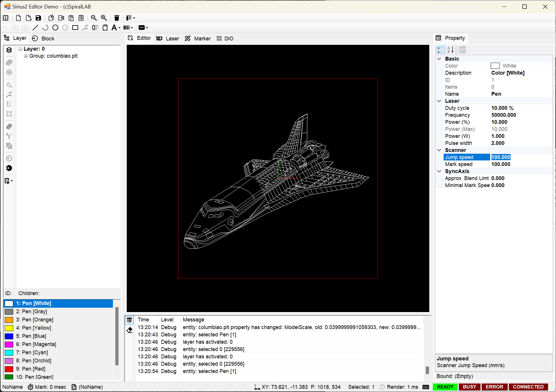This screenshot has width=556, height=392.
Task: Select the 6: Pen [Magenta] swatch
Action: point(9,344)
